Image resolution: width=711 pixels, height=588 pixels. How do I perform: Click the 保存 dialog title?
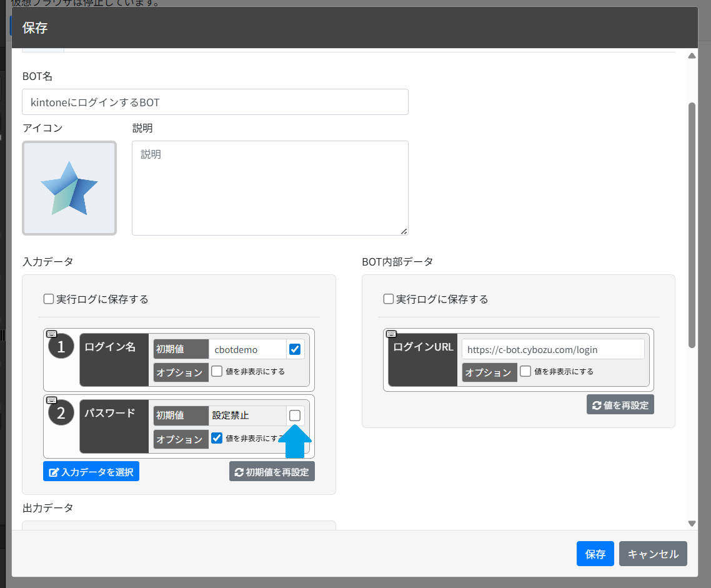[x=35, y=28]
